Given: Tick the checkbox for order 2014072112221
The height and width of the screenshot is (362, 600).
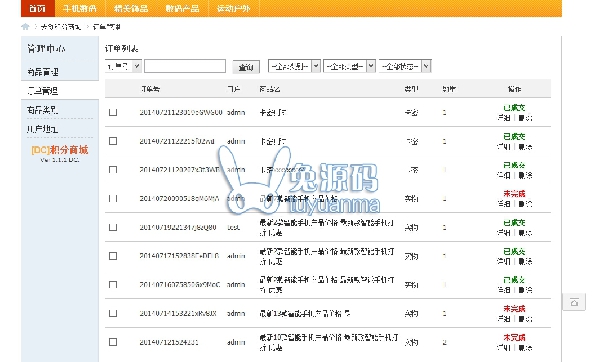Looking at the screenshot, I should tap(113, 141).
